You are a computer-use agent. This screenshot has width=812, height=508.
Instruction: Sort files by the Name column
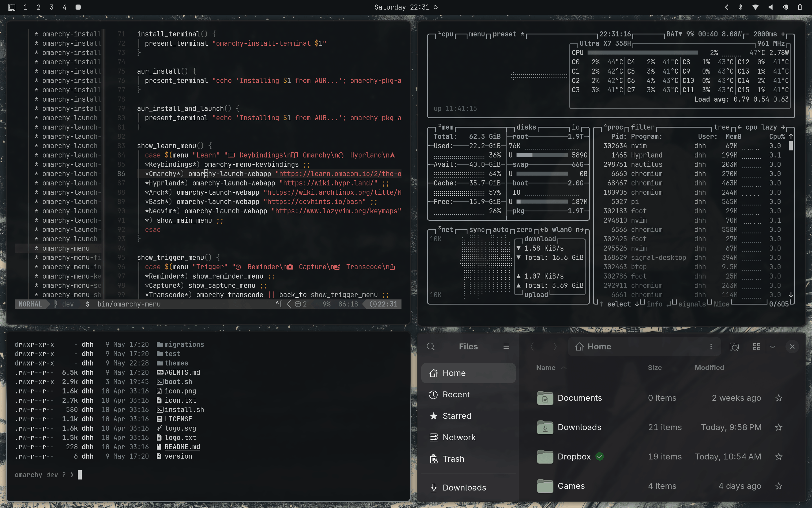(546, 367)
